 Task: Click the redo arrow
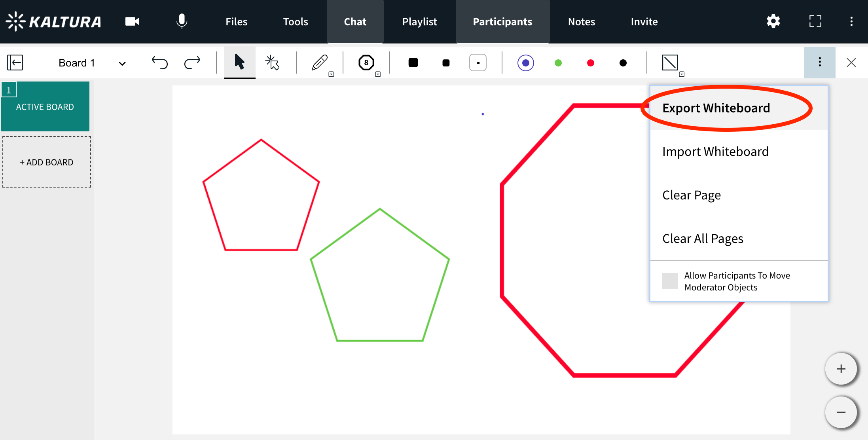[192, 63]
